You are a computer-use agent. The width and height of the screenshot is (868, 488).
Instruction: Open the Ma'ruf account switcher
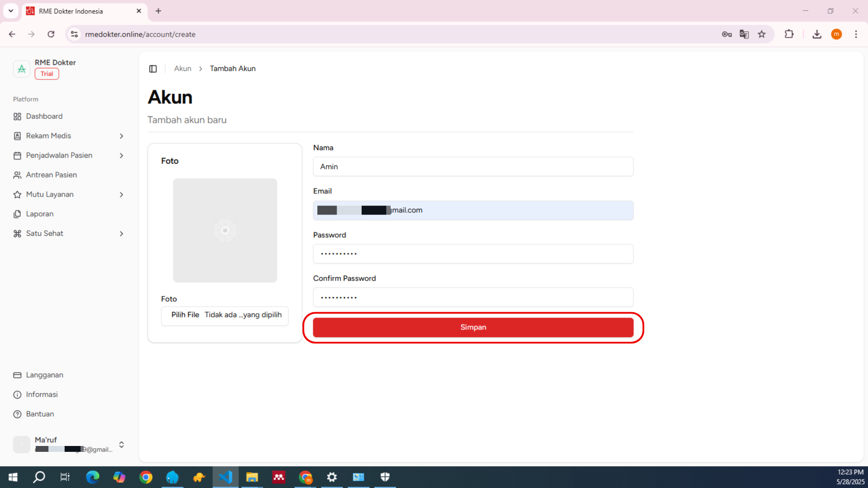tap(121, 445)
